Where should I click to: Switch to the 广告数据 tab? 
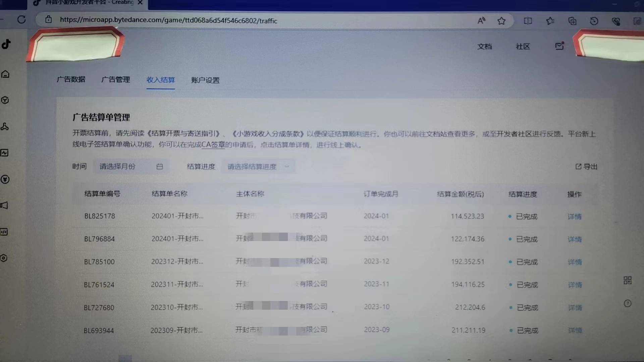pos(71,79)
